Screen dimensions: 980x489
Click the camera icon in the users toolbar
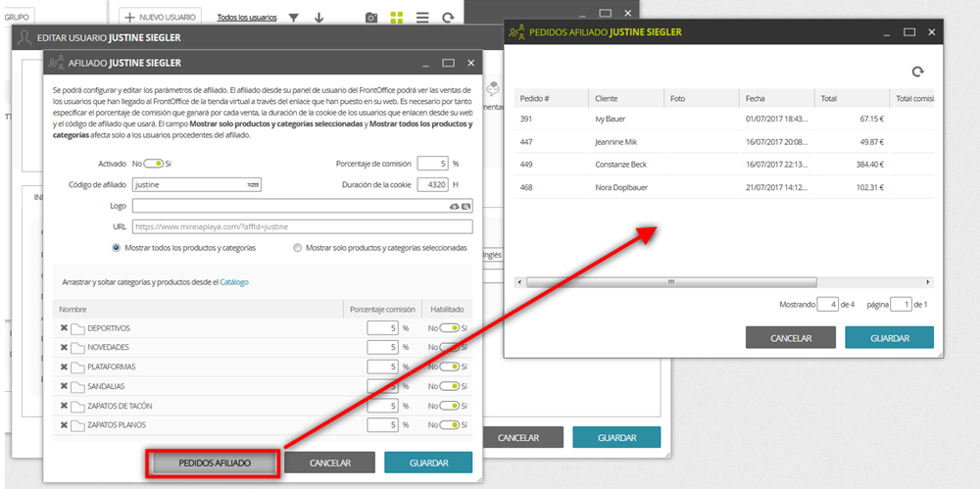tap(371, 18)
